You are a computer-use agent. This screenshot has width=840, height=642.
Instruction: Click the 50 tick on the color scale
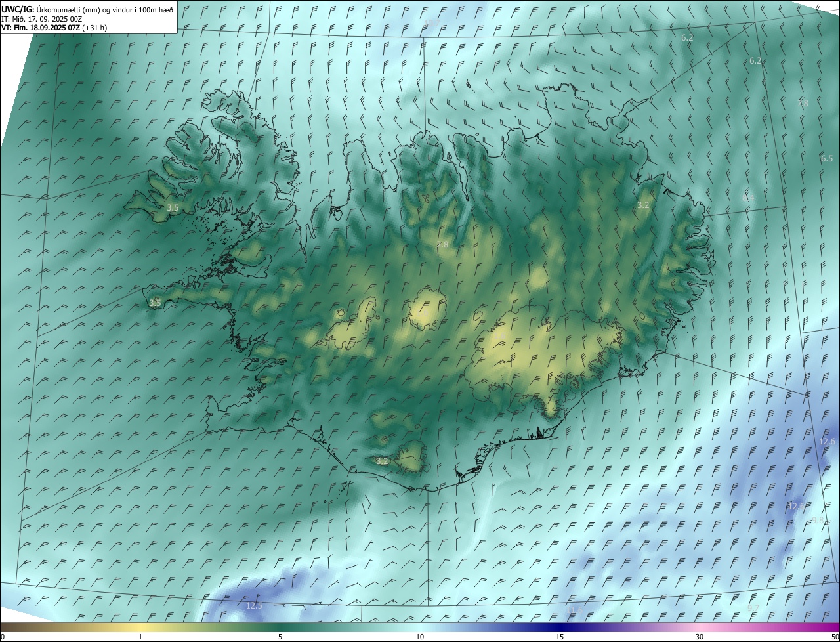(835, 637)
